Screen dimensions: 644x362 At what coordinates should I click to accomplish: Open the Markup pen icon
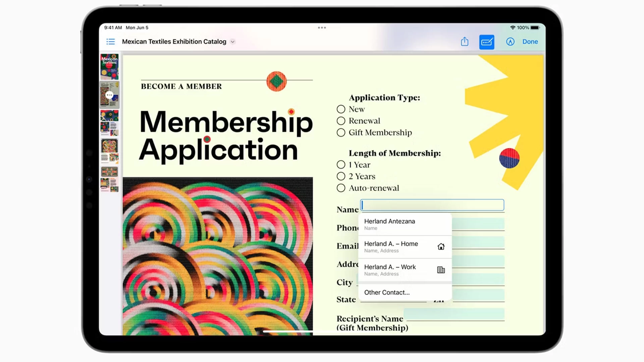pos(510,42)
